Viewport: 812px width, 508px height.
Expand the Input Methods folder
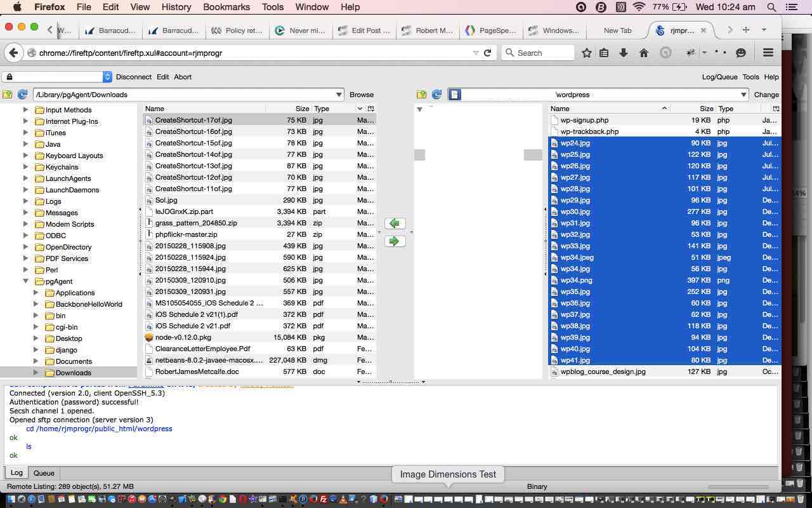click(x=26, y=110)
